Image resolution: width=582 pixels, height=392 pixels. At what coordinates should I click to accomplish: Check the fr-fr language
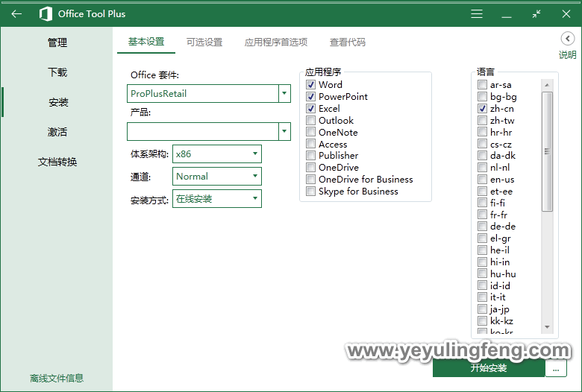click(x=482, y=215)
